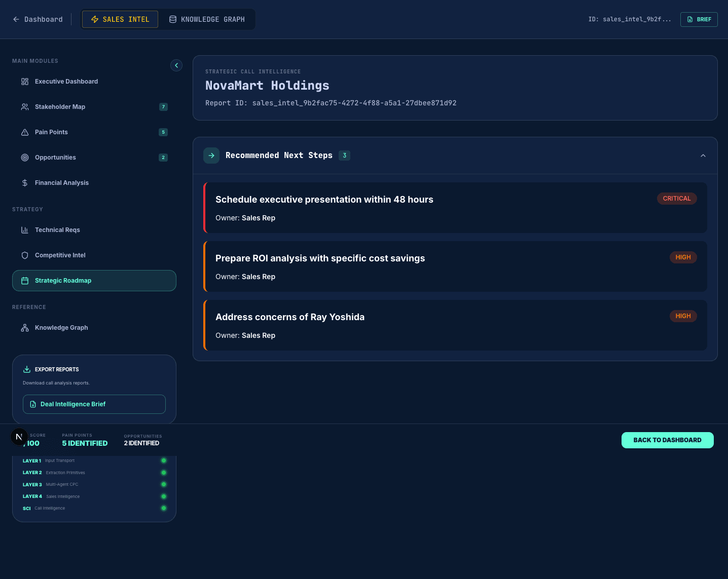Image resolution: width=728 pixels, height=579 pixels.
Task: Click the CRITICAL priority badge
Action: click(677, 199)
